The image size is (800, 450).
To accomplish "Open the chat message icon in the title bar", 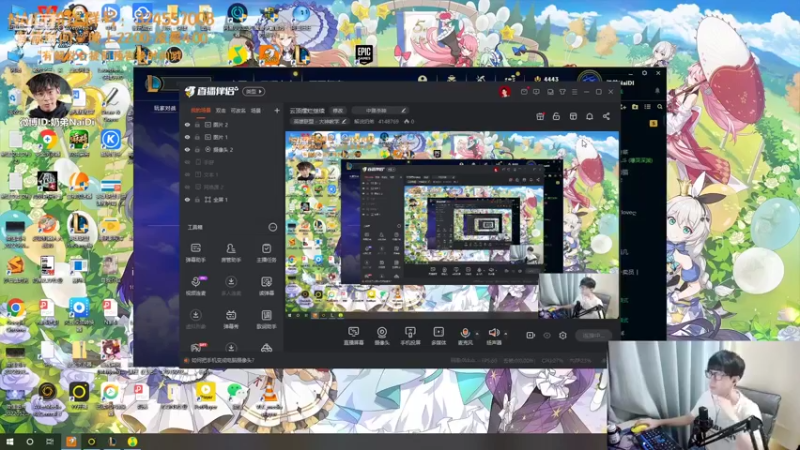I will (x=536, y=92).
